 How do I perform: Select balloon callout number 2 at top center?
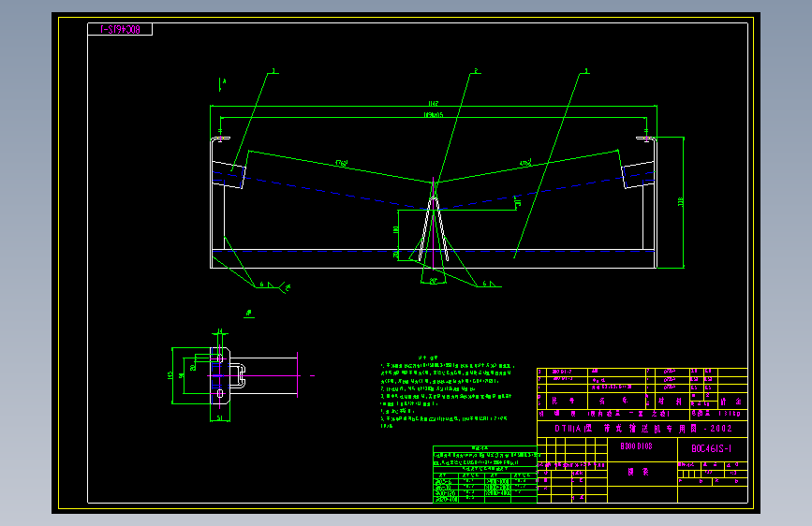coord(476,71)
